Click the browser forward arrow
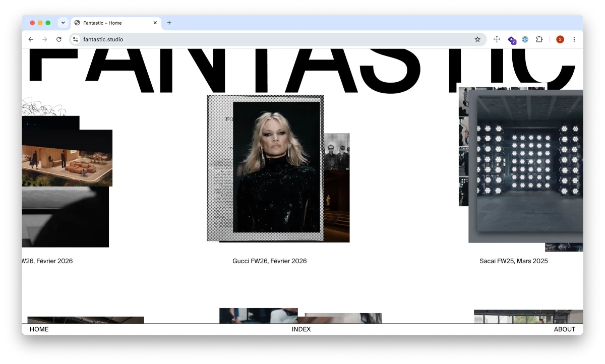Viewport: 605px width, 364px height. point(45,39)
